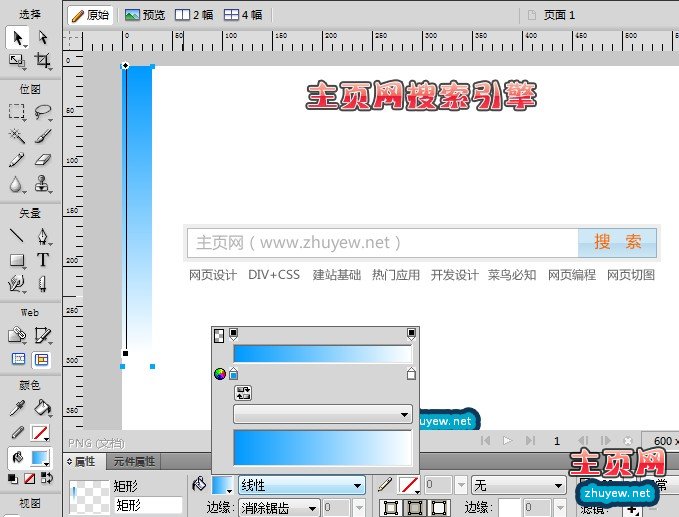Click the stroke pencil icon in toolbox
679x517 pixels.
pyautogui.click(x=17, y=432)
